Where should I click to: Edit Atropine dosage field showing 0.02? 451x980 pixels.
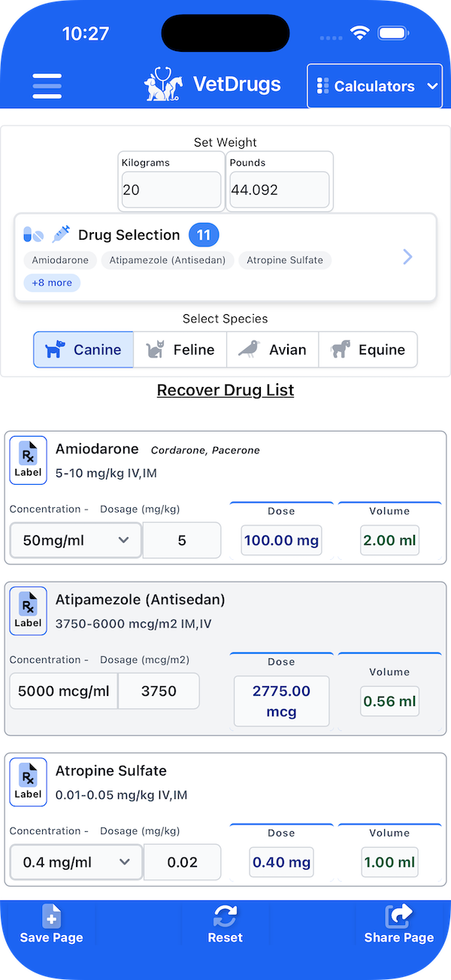tap(182, 862)
